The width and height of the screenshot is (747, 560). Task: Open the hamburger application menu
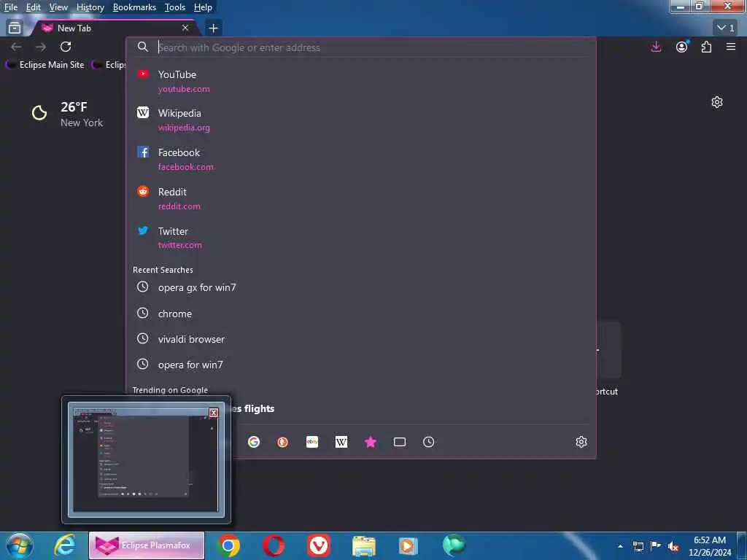pos(731,47)
